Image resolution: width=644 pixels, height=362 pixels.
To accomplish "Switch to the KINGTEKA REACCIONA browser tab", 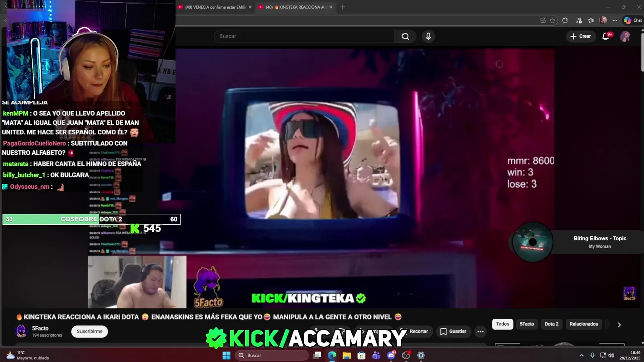I will click(x=295, y=7).
